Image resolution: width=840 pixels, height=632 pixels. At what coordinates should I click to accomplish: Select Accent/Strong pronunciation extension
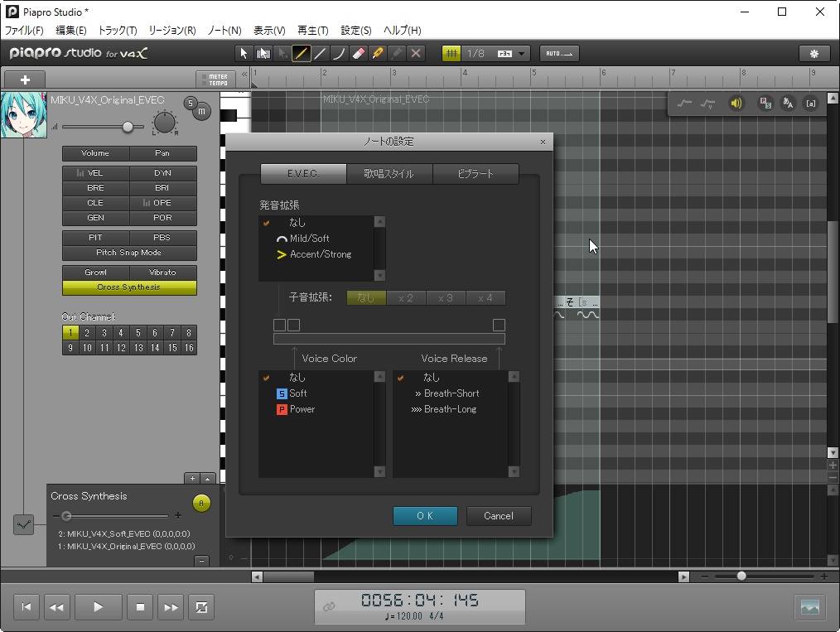[316, 254]
